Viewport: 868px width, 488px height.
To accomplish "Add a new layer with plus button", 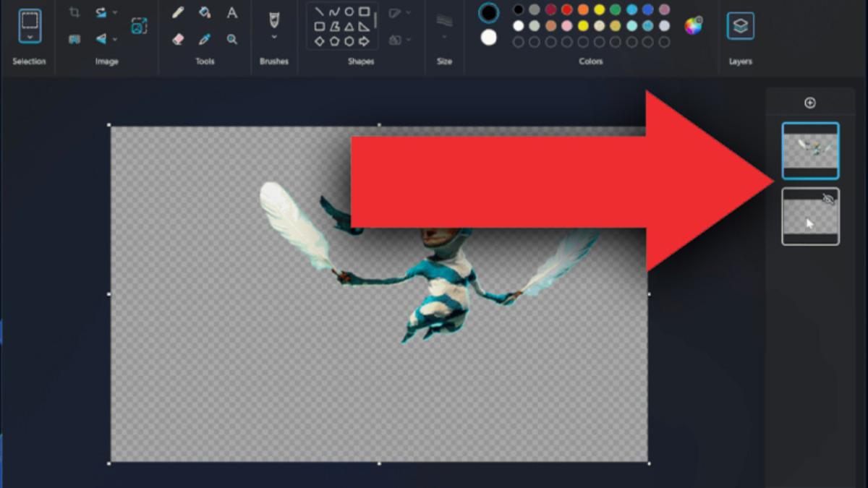I will point(811,103).
